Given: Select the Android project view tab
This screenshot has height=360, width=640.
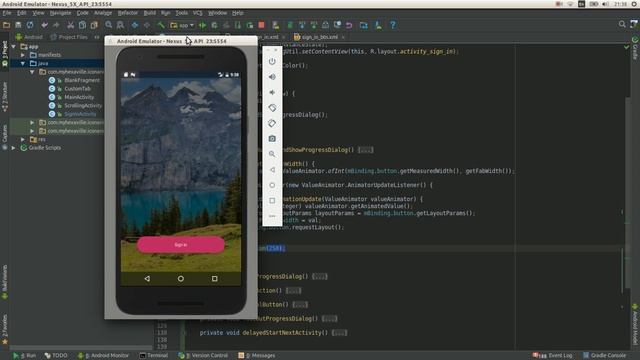Looking at the screenshot, I should [29, 37].
